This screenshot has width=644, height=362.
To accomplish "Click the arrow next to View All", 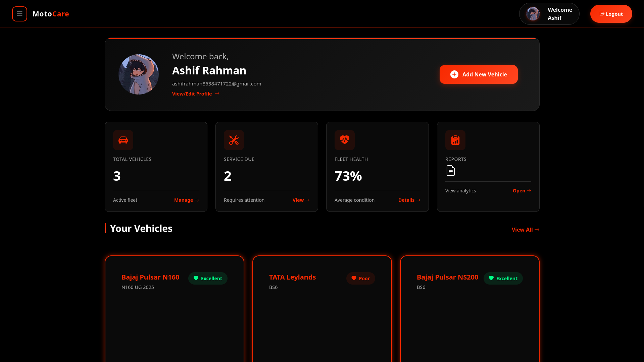I will click(x=537, y=230).
